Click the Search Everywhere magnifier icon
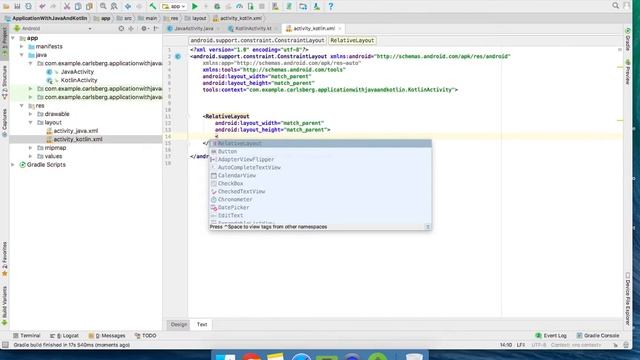The width and height of the screenshot is (640, 360). pyautogui.click(x=616, y=5)
